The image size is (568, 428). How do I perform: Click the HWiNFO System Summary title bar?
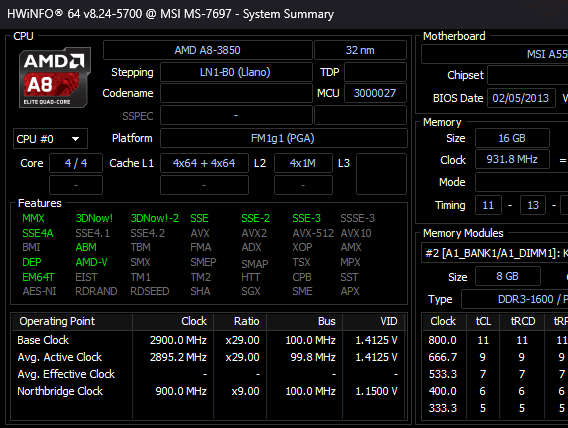[x=284, y=14]
